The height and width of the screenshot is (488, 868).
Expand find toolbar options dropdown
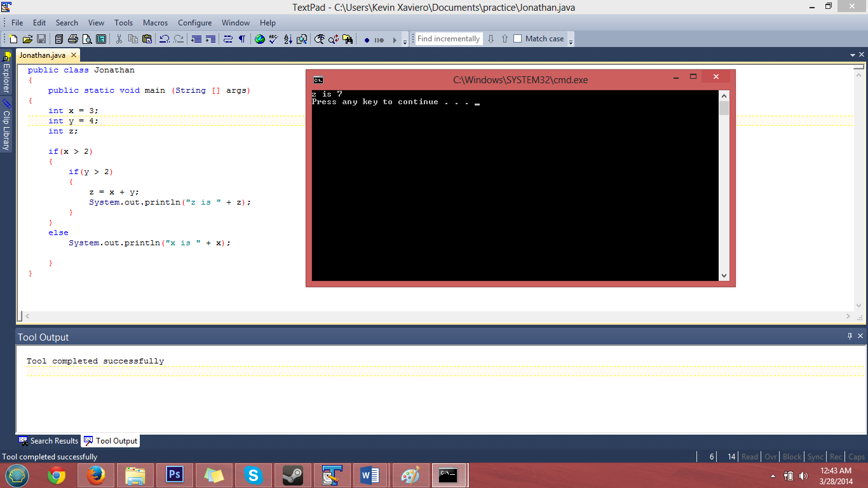pyautogui.click(x=571, y=40)
